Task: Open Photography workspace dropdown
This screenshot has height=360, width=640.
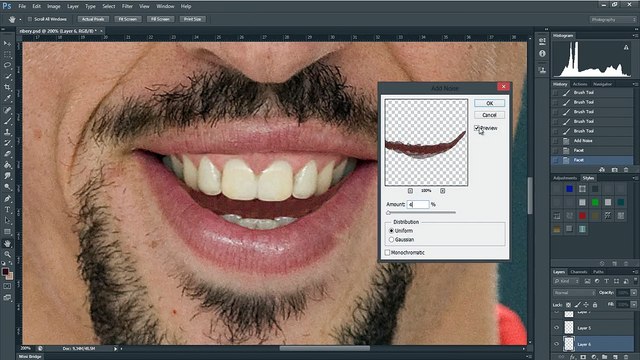Action: [x=612, y=20]
